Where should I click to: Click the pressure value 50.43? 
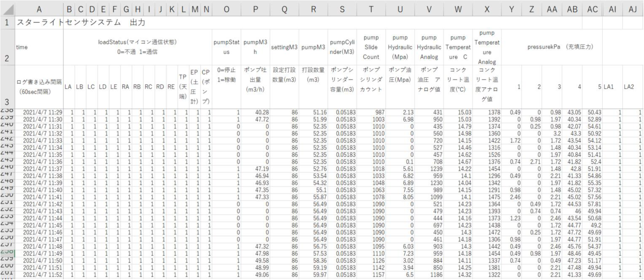(x=592, y=112)
